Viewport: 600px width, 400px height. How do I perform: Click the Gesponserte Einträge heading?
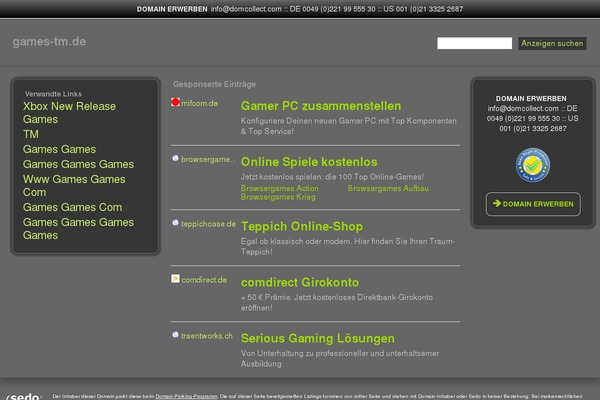click(x=214, y=84)
